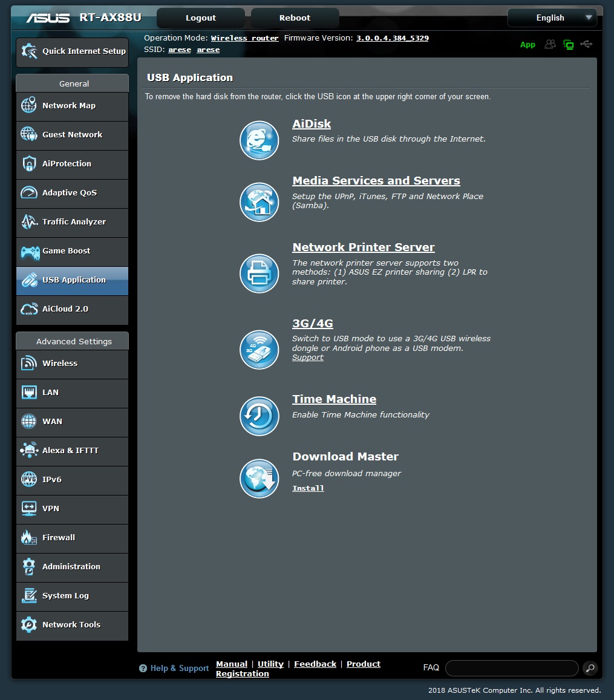Click the green App link
This screenshot has width=614, height=700.
coord(527,45)
